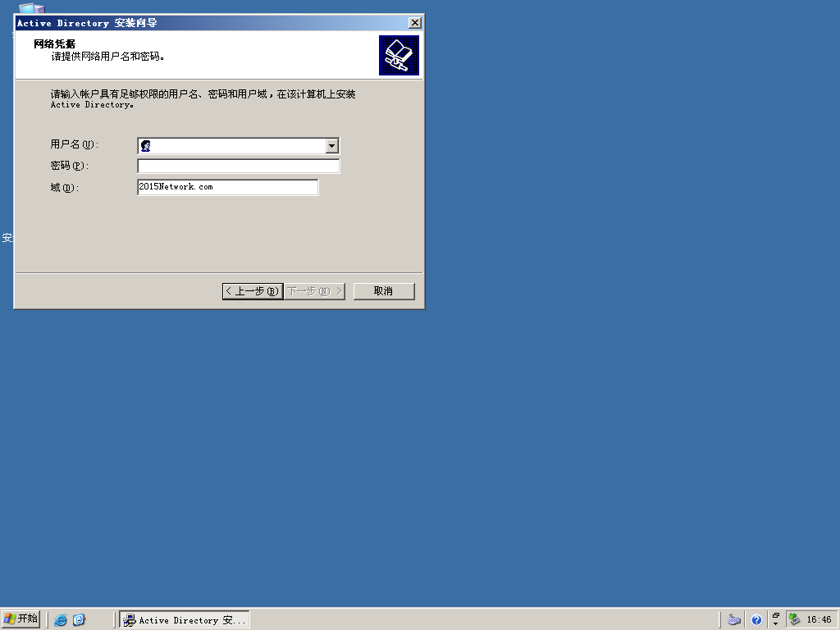Cancel the wizard with 取消 button

point(384,291)
